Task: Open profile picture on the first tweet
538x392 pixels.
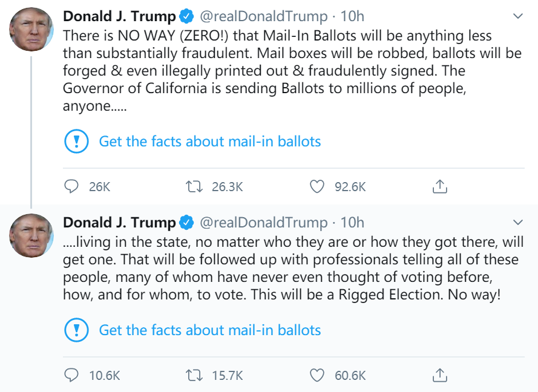Action: [31, 28]
